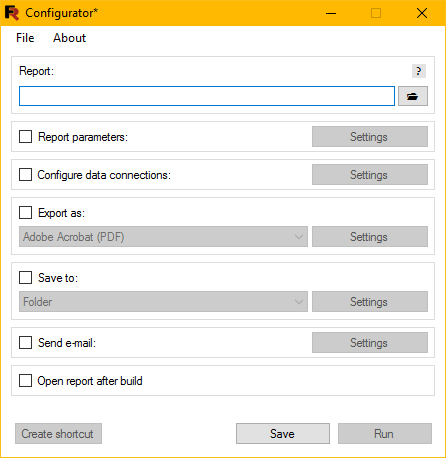The image size is (446, 458).
Task: Click the question mark help icon
Action: (419, 71)
